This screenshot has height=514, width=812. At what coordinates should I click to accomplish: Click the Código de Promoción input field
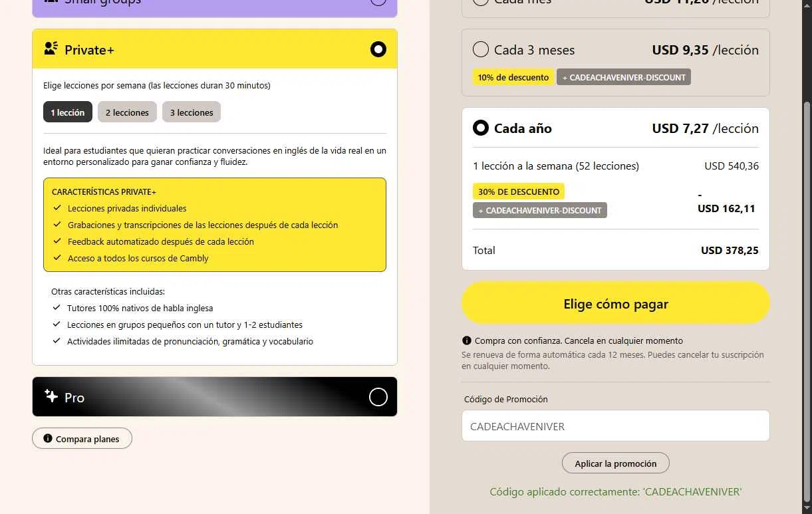(616, 426)
